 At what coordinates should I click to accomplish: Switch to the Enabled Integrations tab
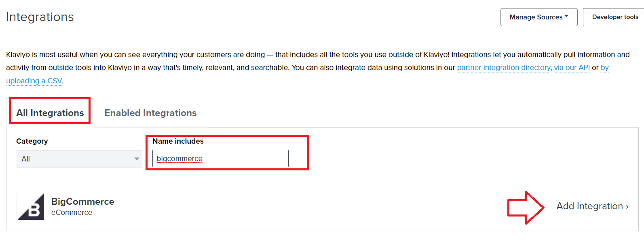click(150, 113)
